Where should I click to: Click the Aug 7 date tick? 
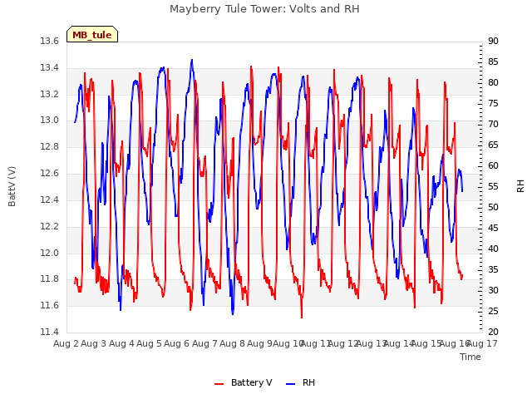point(204,343)
